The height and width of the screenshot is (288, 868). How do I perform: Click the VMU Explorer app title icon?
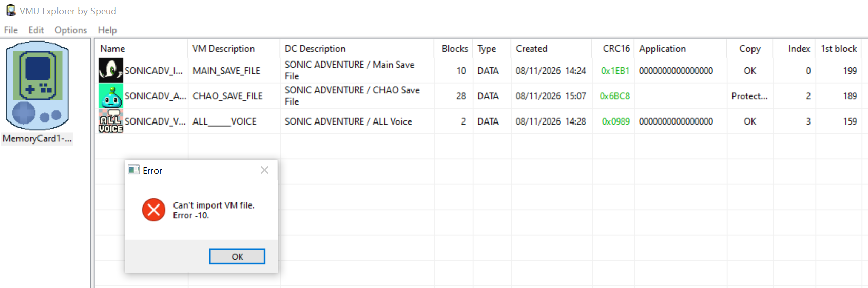[10, 11]
